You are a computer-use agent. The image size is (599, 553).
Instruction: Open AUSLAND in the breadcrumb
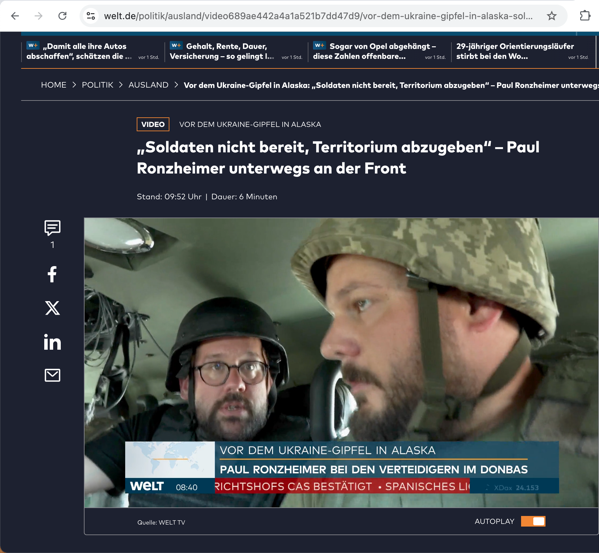148,85
